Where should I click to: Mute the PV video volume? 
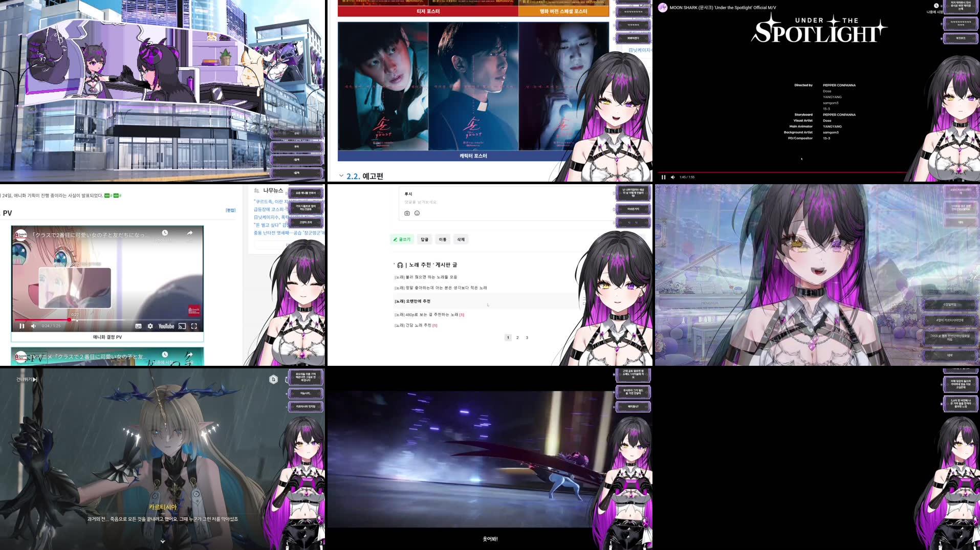(x=33, y=326)
